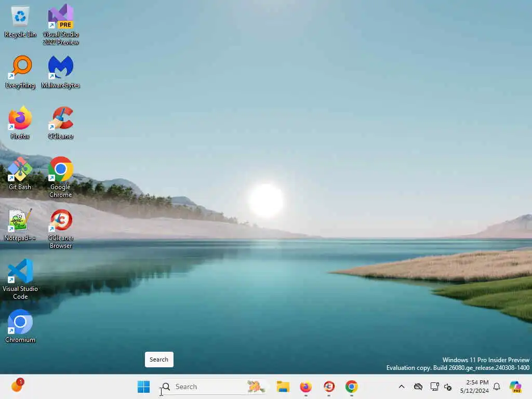532x399 pixels.
Task: Open File Explorer from the taskbar
Action: [283, 387]
